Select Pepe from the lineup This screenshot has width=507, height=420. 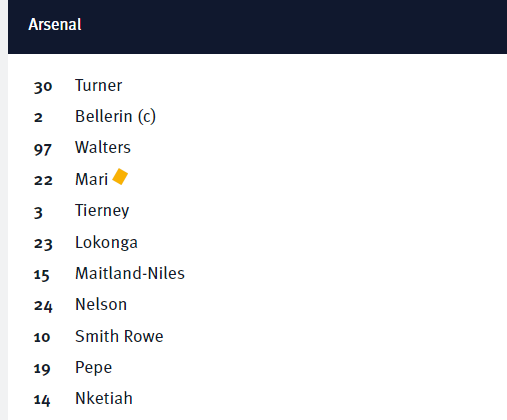pos(93,368)
